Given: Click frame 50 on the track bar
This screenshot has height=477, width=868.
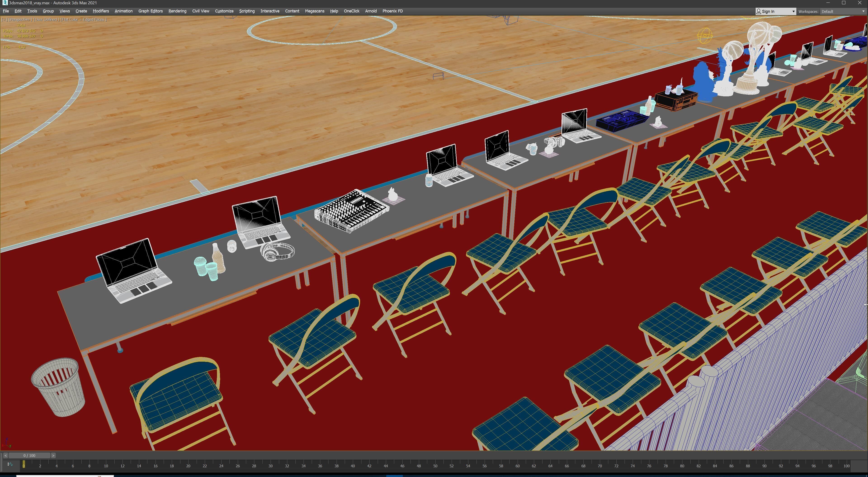Looking at the screenshot, I should tap(435, 466).
